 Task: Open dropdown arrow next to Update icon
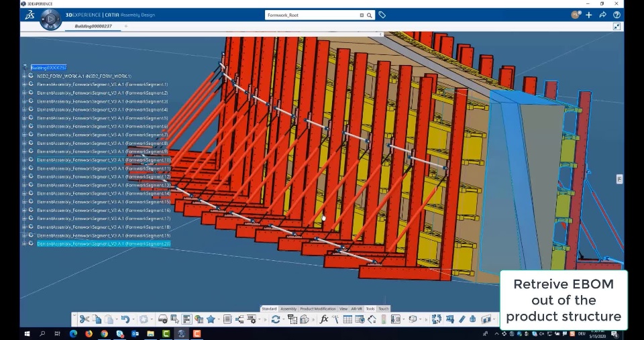pyautogui.click(x=283, y=319)
